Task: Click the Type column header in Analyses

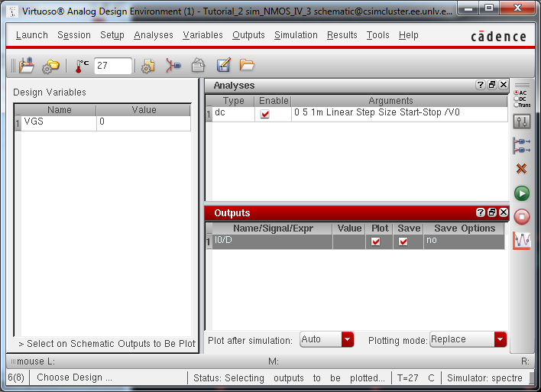Action: (x=233, y=101)
